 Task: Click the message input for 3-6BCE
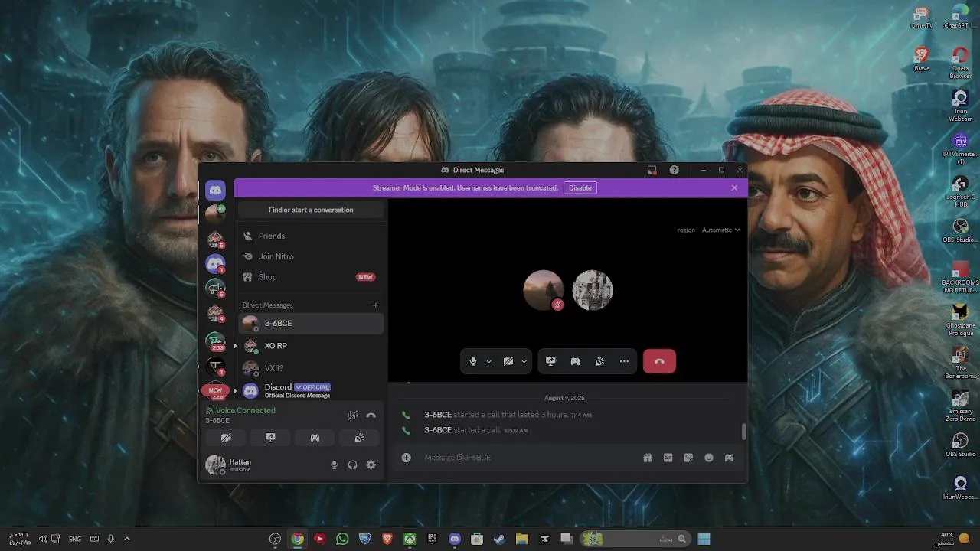coord(528,458)
